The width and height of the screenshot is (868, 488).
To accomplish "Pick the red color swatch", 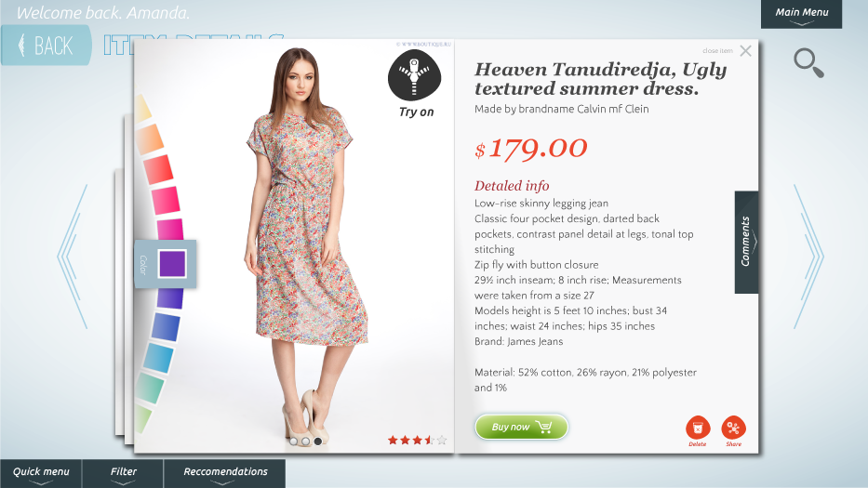I will 158,169.
